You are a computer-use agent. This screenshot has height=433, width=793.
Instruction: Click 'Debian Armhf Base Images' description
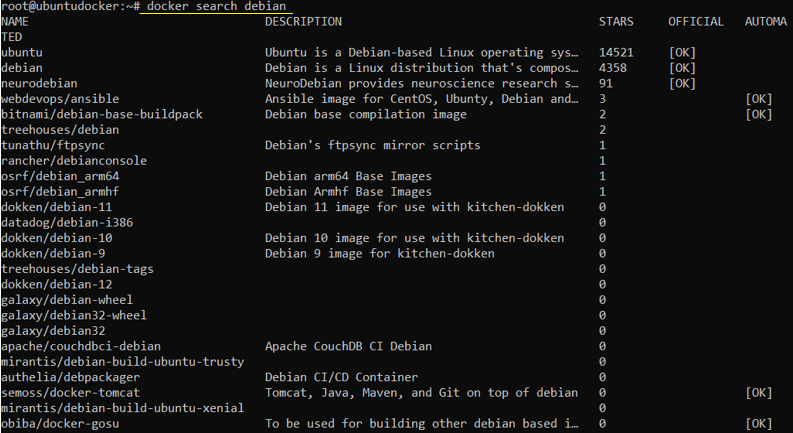click(x=348, y=192)
